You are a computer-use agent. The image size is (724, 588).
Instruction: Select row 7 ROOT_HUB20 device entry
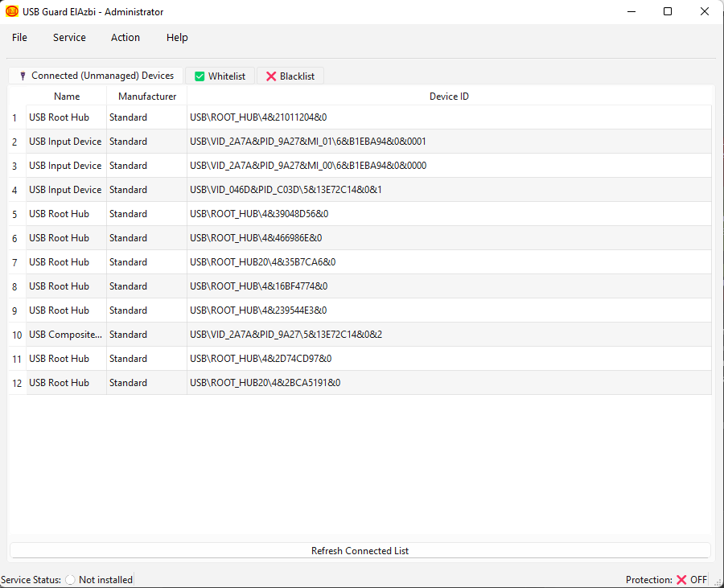tap(262, 262)
